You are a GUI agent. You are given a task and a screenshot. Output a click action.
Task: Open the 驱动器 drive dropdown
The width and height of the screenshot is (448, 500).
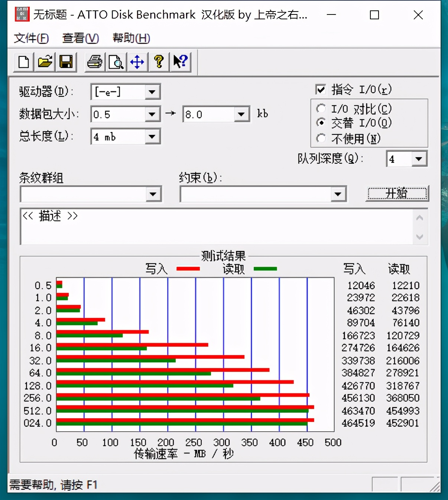pos(152,92)
